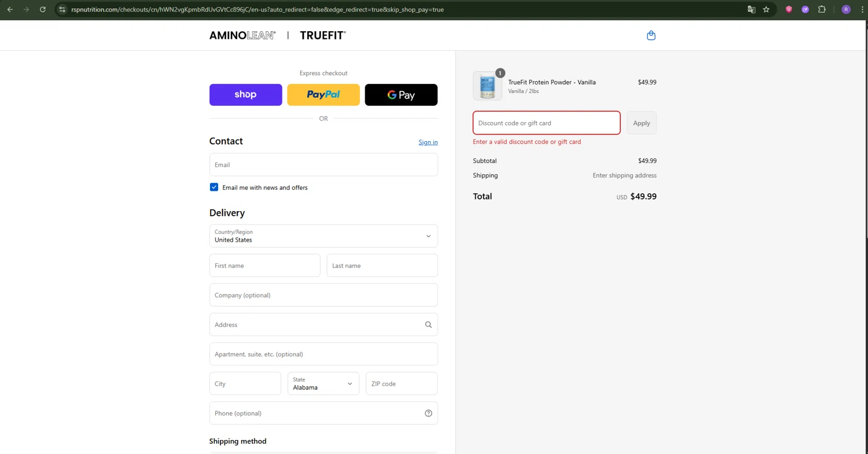Image resolution: width=868 pixels, height=454 pixels.
Task: Click the Enter shipping address text
Action: (624, 175)
